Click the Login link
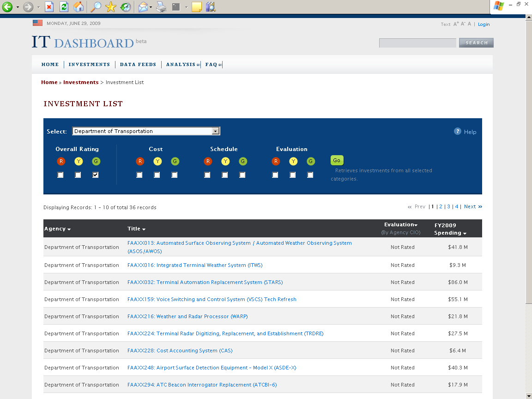Image resolution: width=532 pixels, height=399 pixels. click(484, 24)
